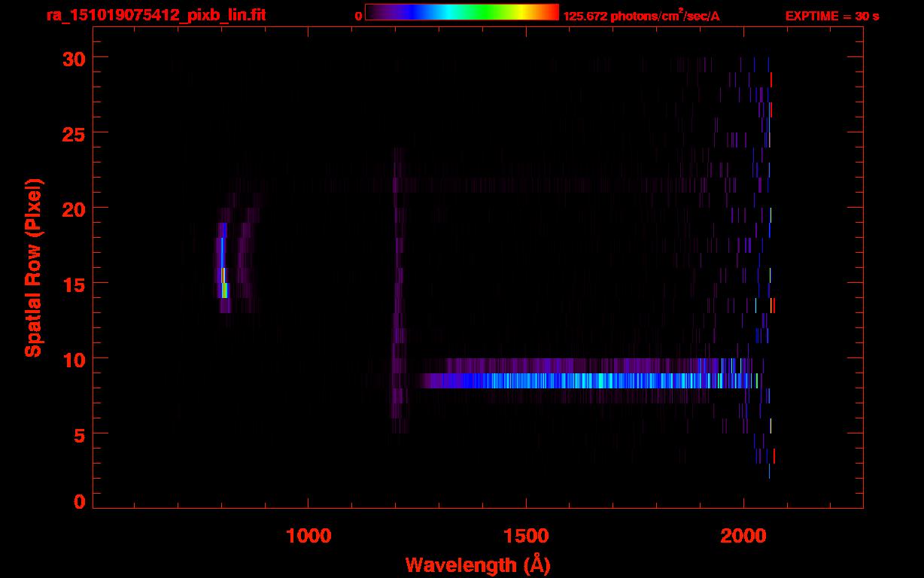Click the x-axis tick label 1000

click(309, 536)
